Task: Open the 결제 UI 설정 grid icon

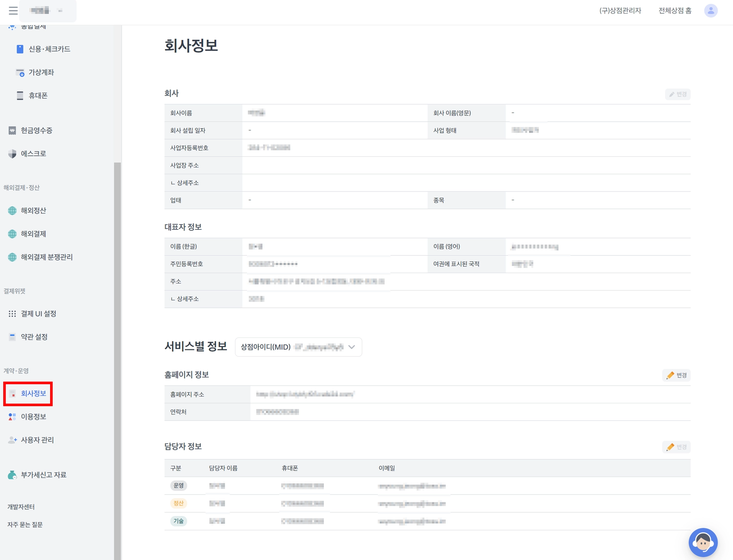Action: click(x=12, y=313)
